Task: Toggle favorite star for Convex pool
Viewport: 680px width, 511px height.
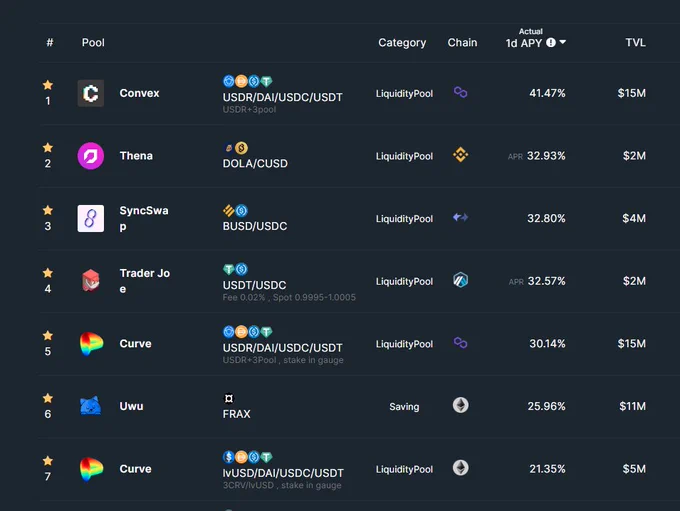Action: point(48,85)
